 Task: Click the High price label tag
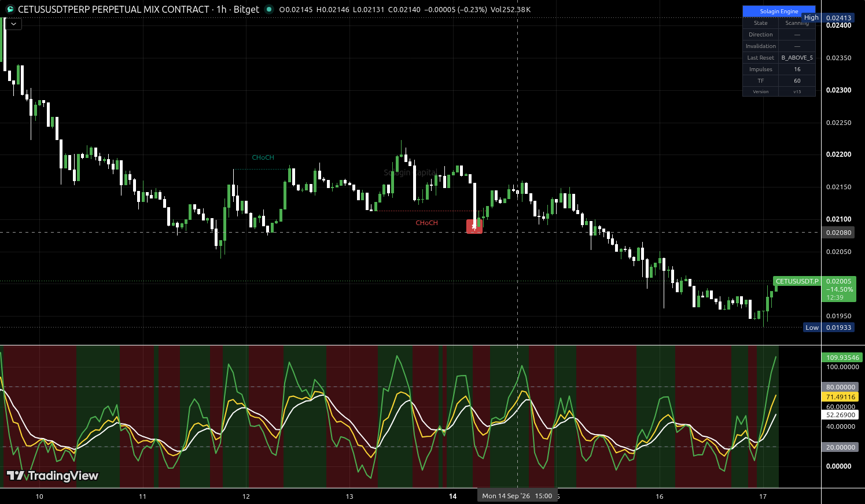[811, 17]
